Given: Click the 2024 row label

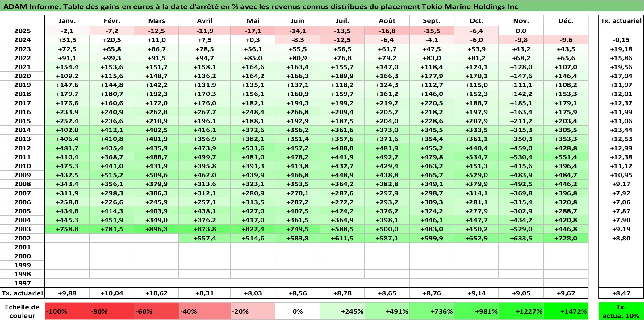Looking at the screenshot, I should (23, 40).
